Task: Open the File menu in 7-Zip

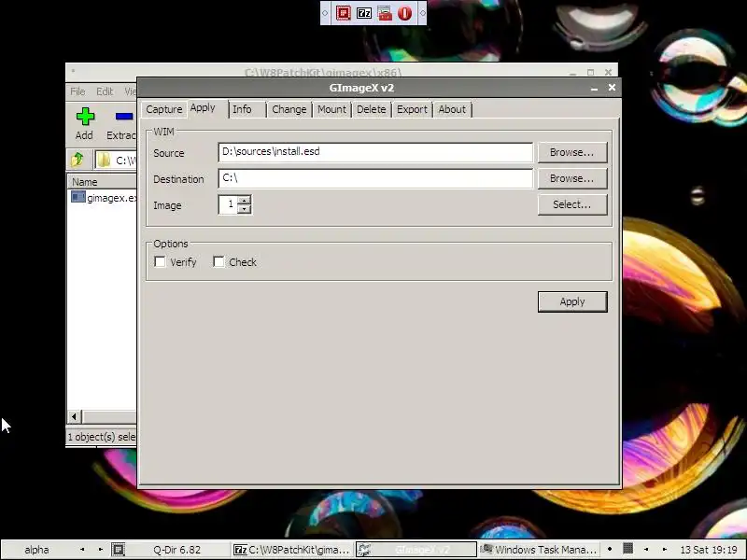Action: coord(78,91)
